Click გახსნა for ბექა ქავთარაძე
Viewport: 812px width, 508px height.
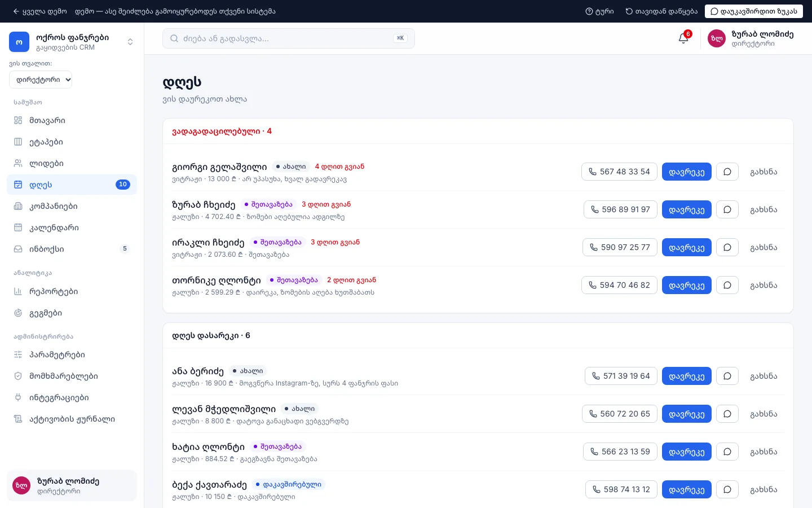click(764, 489)
